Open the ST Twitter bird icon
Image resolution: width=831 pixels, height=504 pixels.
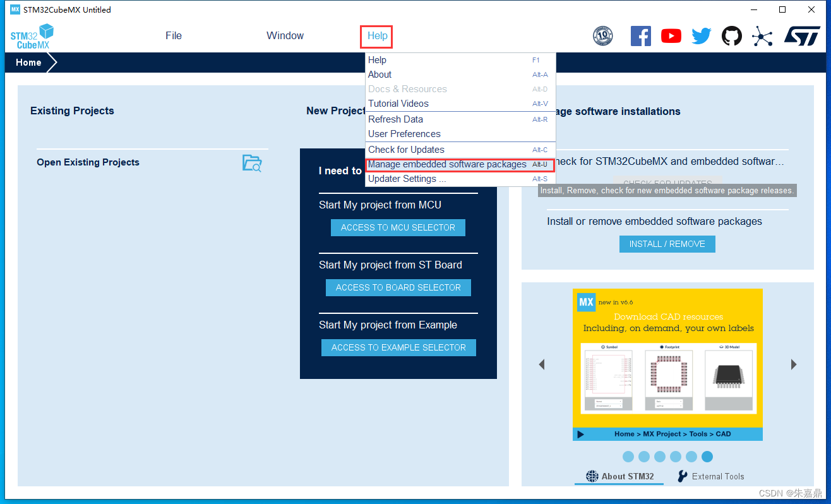click(702, 36)
